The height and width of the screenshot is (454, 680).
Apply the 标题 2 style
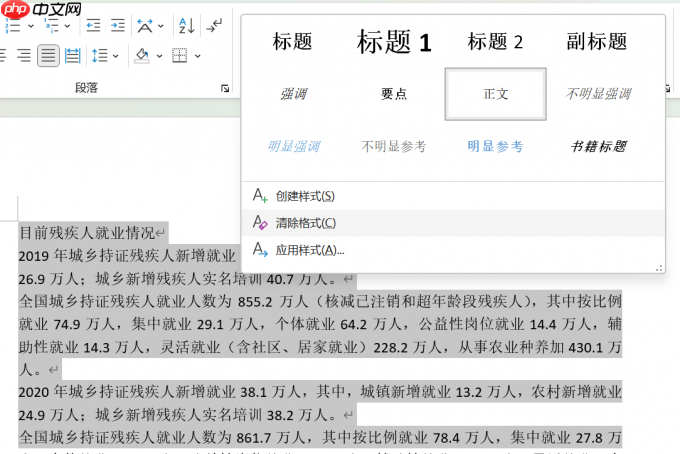point(495,42)
